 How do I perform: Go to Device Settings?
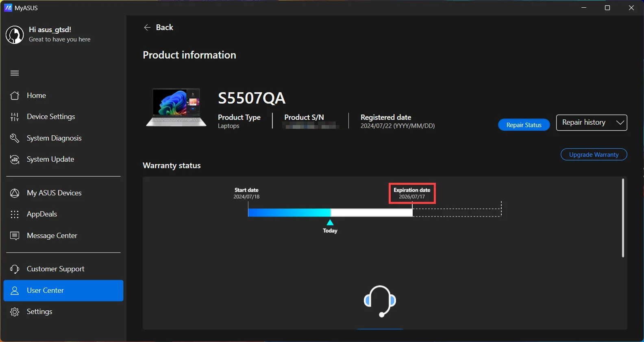click(63, 117)
